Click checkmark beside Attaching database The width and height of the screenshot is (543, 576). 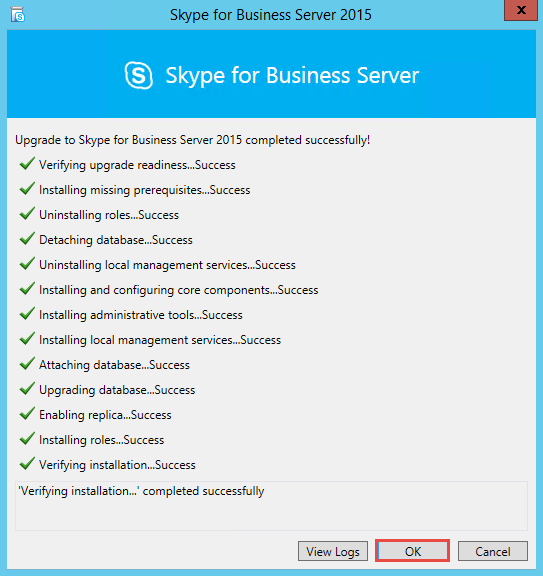click(x=27, y=363)
